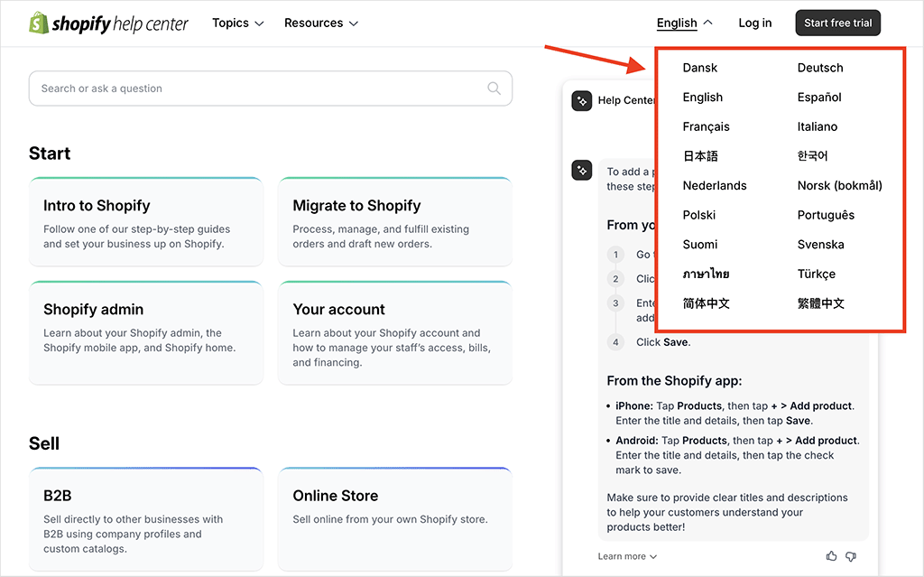Select English in the language list
Image resolution: width=924 pixels, height=577 pixels.
click(702, 98)
